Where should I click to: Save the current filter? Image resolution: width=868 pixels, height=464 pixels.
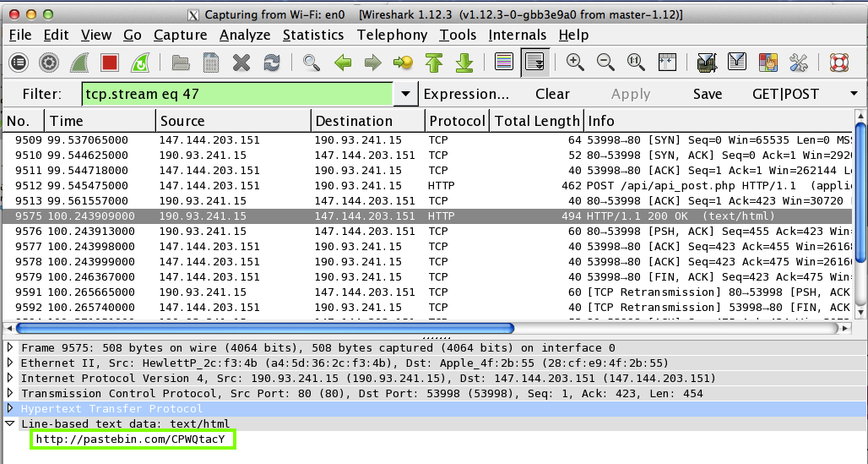click(708, 95)
